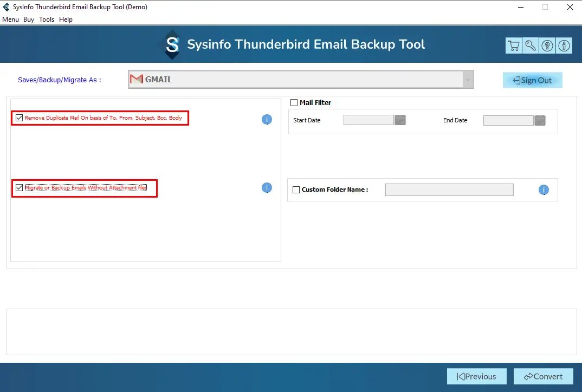
Task: Expand the Saves/Backup/Migrate As GMAIL dropdown
Action: point(468,80)
